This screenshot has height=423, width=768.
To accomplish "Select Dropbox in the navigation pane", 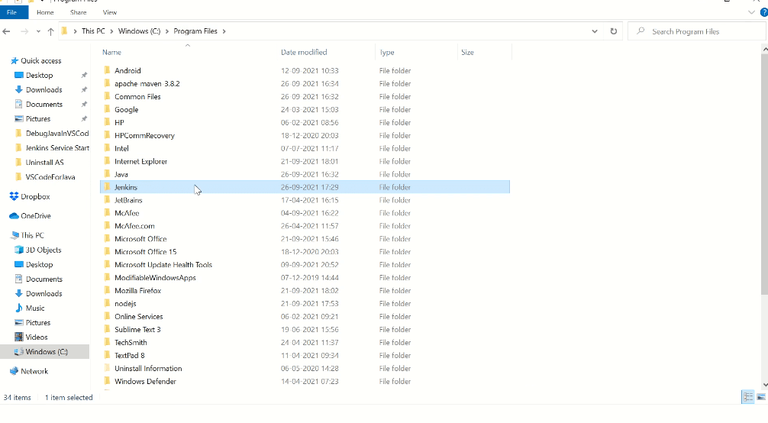I will tap(35, 196).
